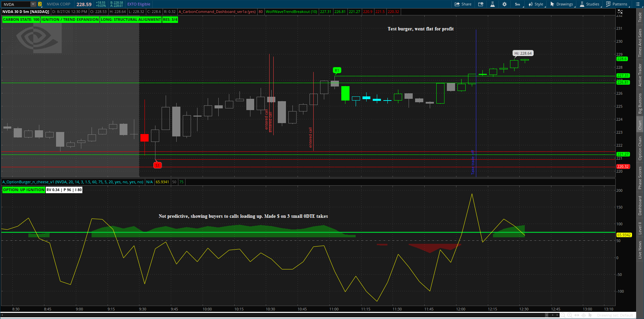Click the A_CarbonCommand_Dashboard_ver1a study title
644x319 pixels.
coord(217,12)
